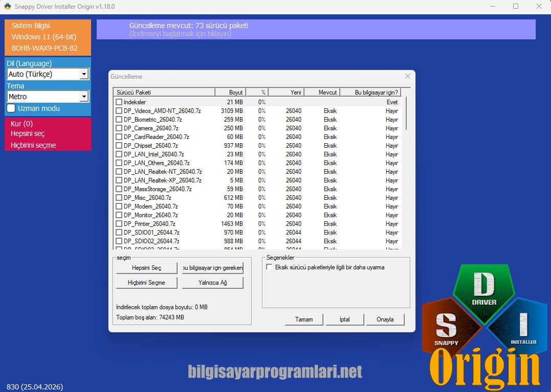Image resolution: width=551 pixels, height=392 pixels.
Task: Click the Onayla button
Action: click(385, 319)
